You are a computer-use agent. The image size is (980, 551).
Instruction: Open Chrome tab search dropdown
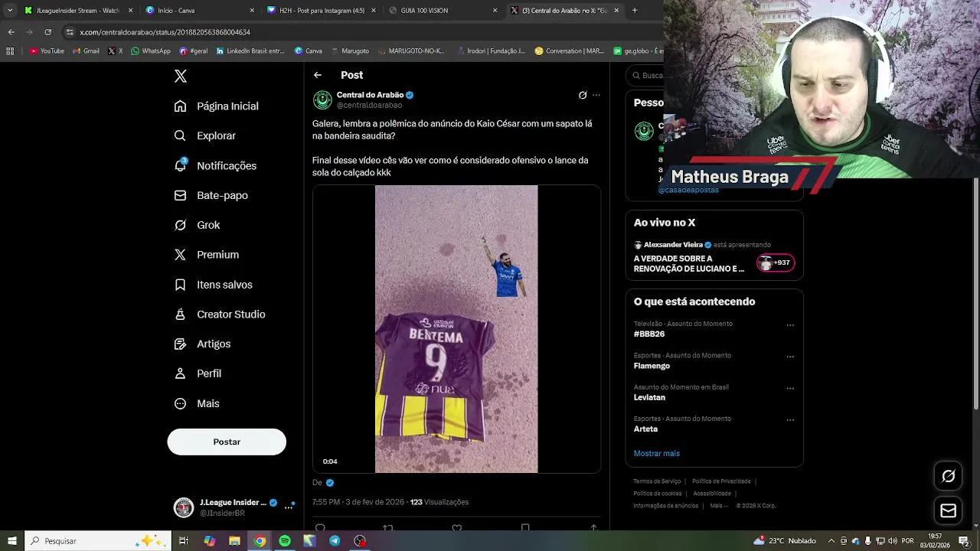(x=10, y=11)
